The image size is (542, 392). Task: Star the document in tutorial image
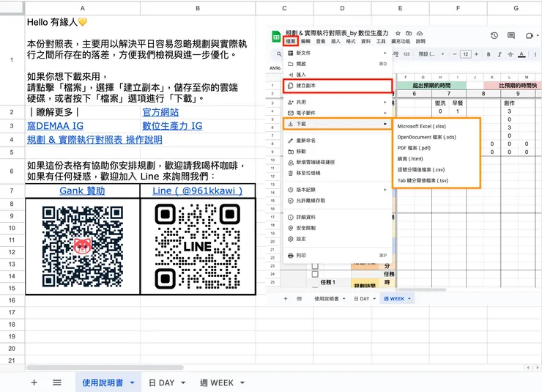(398, 33)
